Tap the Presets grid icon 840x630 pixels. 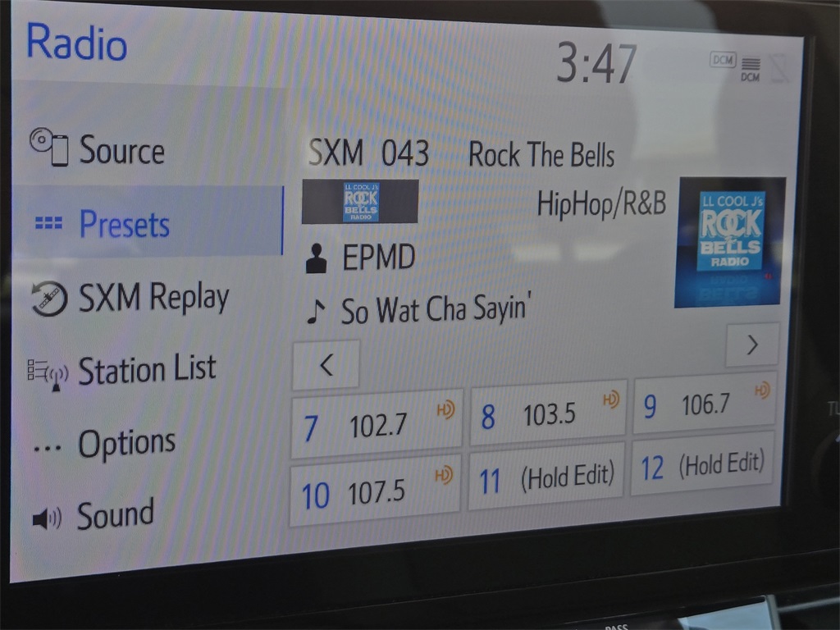(49, 224)
